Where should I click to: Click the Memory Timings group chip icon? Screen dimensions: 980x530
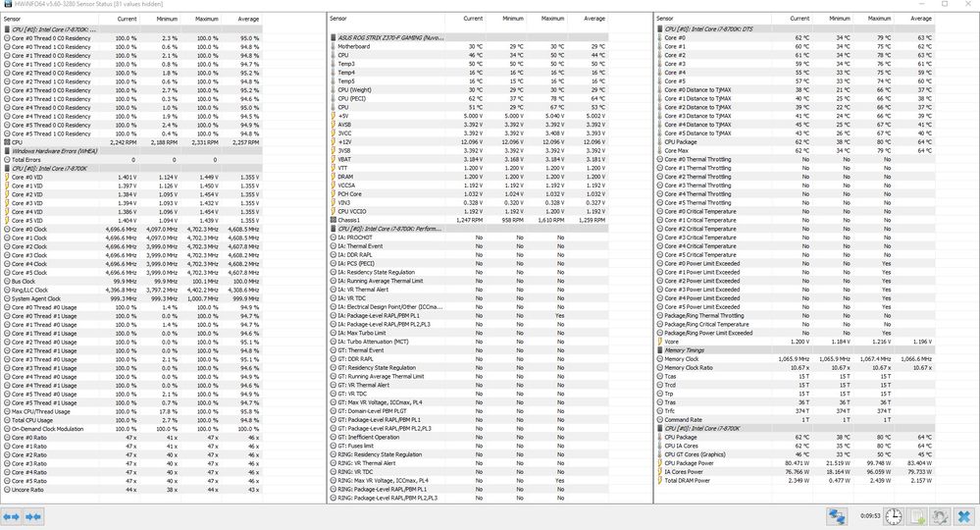[x=660, y=350]
